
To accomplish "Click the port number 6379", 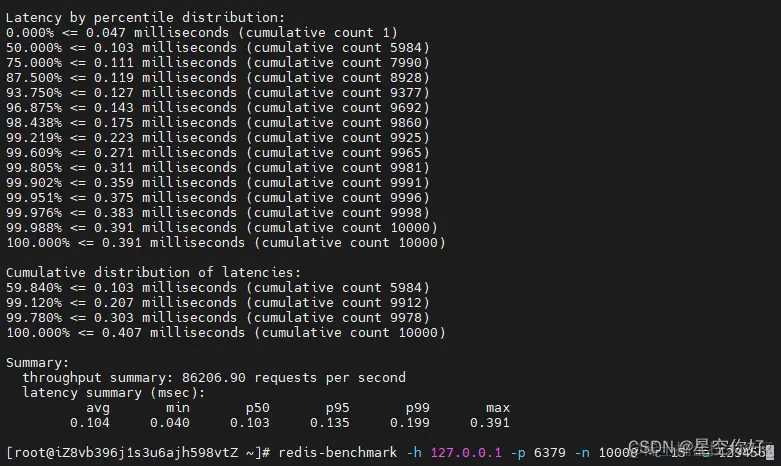I will (550, 453).
